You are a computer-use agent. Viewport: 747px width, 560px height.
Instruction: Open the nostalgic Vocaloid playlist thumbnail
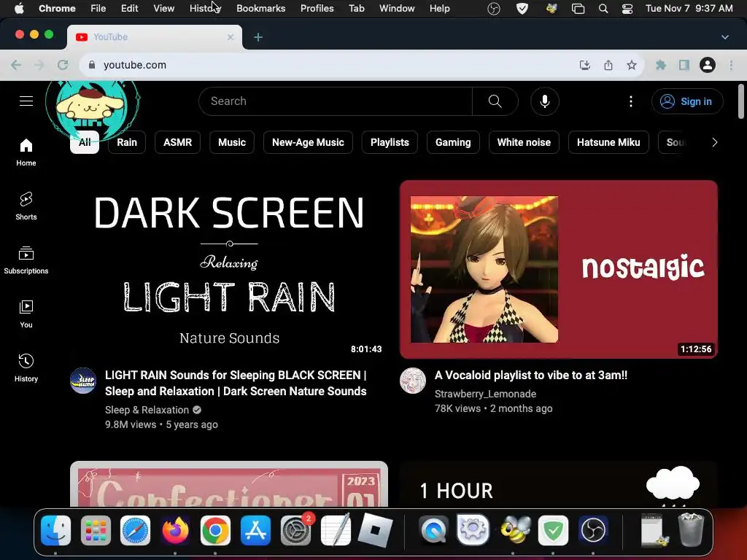[x=558, y=269]
